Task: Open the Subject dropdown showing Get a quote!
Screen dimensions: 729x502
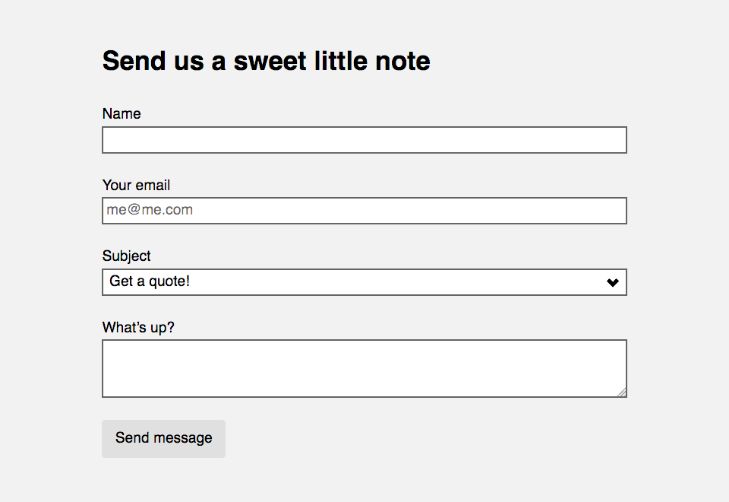Action: pos(364,282)
